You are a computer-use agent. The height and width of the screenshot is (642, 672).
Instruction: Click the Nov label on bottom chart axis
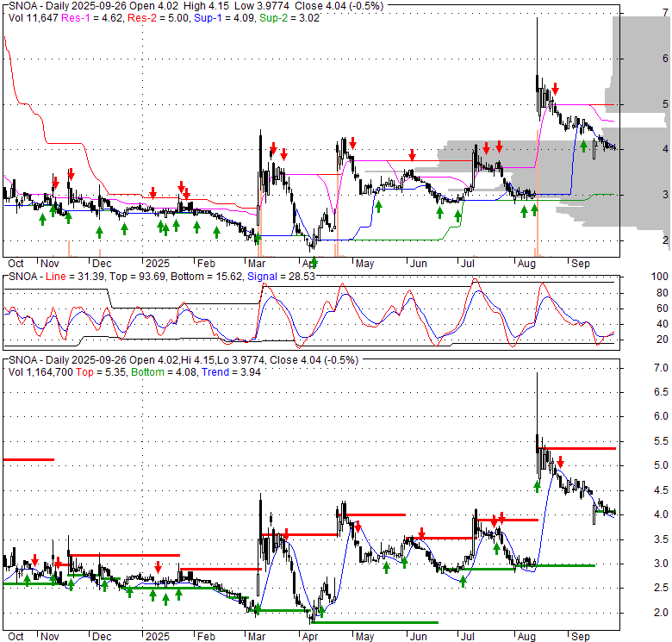click(x=50, y=637)
